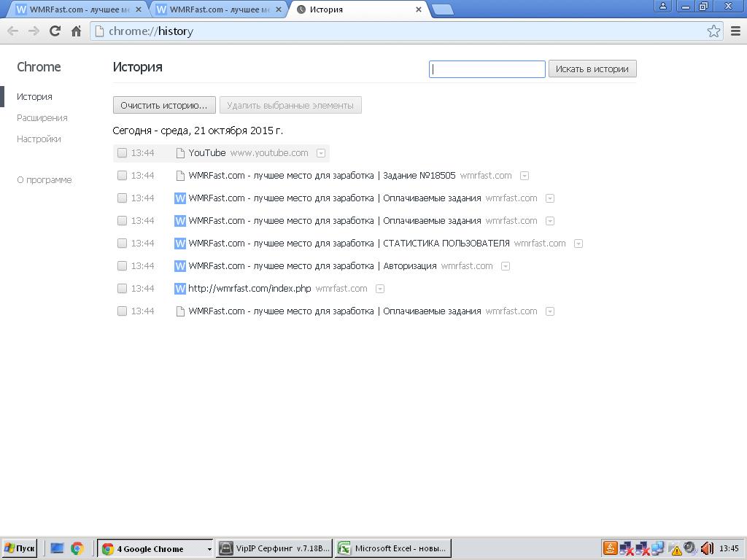Open the YouTube history link
This screenshot has height=560, width=747.
click(x=206, y=153)
